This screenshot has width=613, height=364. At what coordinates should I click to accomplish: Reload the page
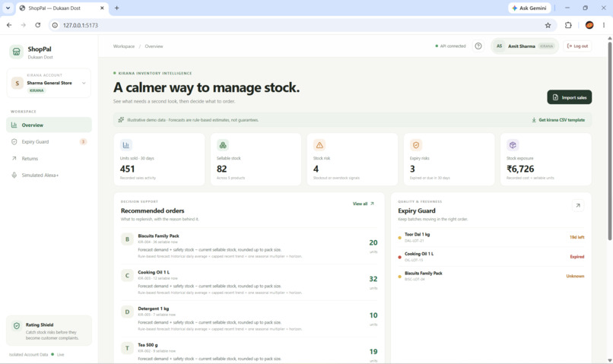coord(37,25)
